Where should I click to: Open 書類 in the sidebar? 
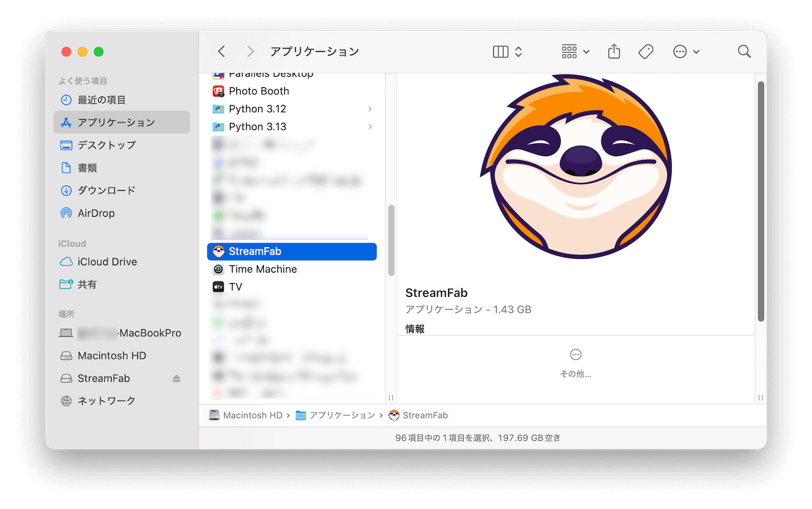pyautogui.click(x=121, y=168)
